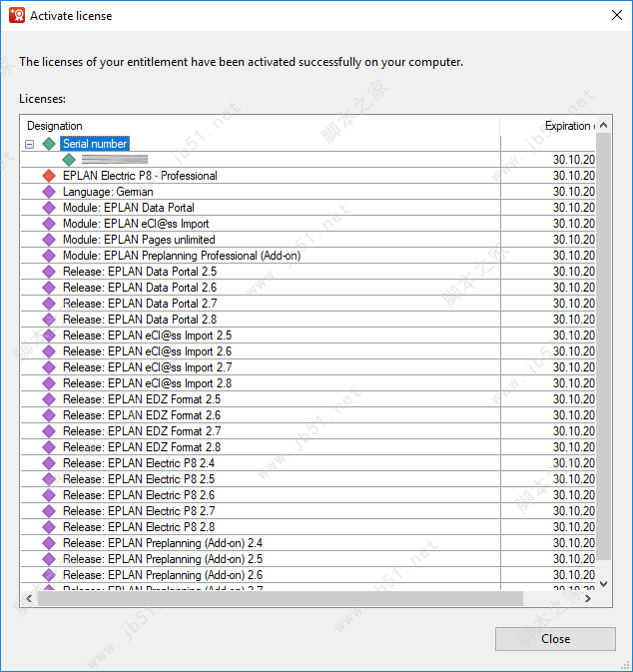This screenshot has height=672, width=633.
Task: Click the vertical scrollbar up arrow
Action: click(x=603, y=125)
